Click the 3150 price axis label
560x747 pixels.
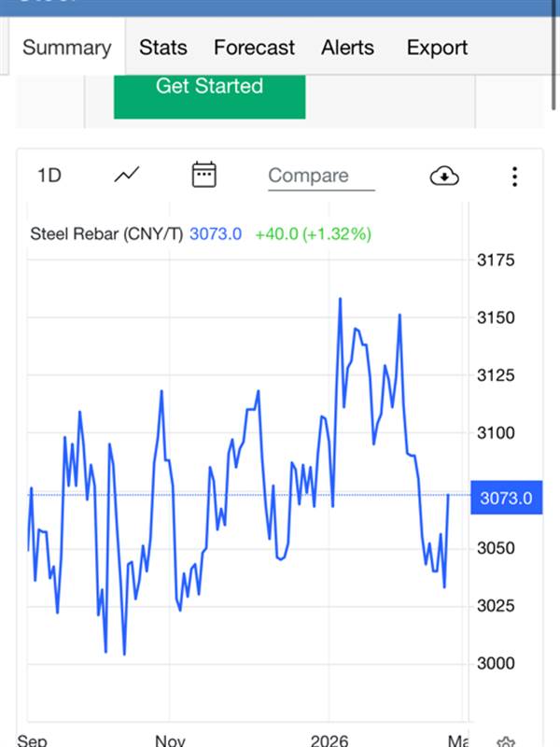coord(497,318)
